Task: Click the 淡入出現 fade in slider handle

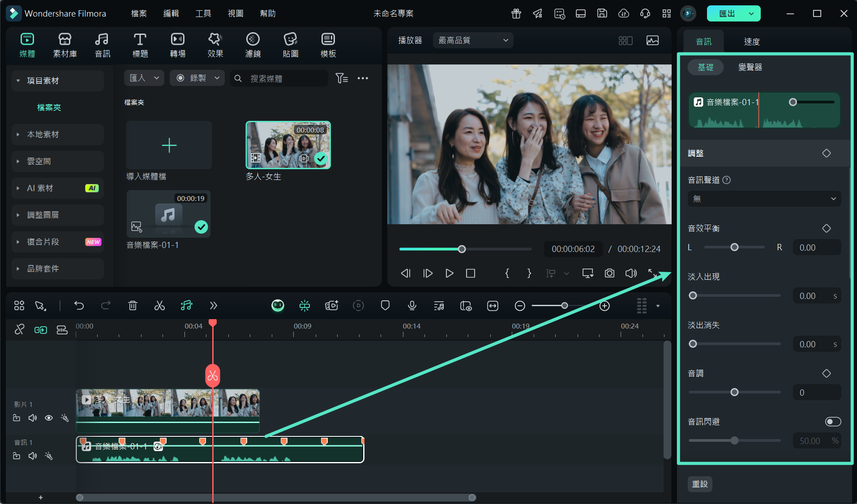Action: pyautogui.click(x=693, y=295)
